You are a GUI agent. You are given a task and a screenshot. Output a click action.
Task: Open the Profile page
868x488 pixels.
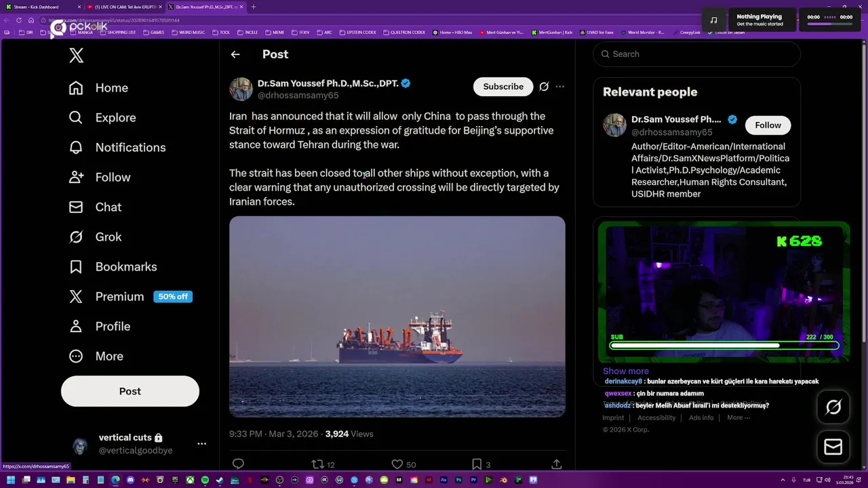click(99, 327)
